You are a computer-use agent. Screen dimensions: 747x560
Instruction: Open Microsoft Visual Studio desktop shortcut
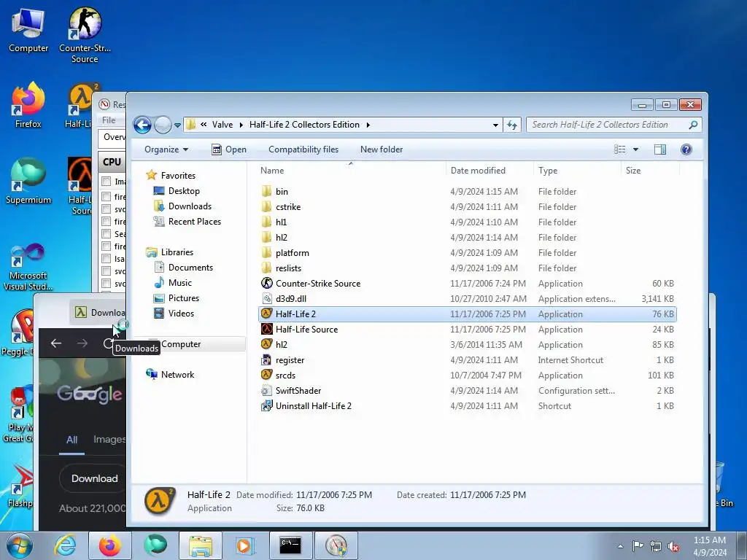(x=28, y=267)
